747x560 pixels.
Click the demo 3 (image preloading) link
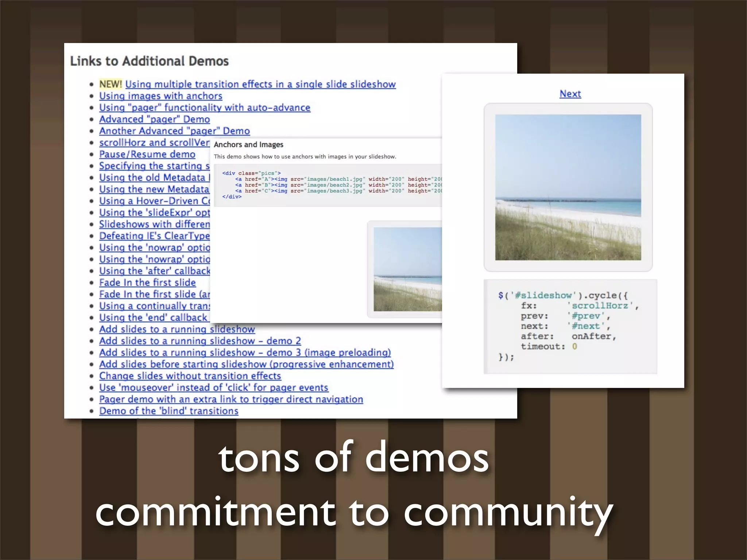(245, 353)
